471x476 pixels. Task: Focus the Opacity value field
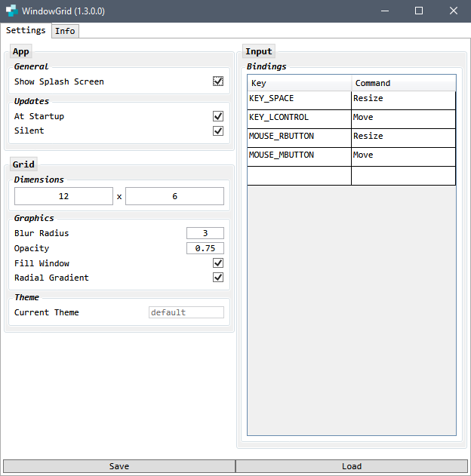pos(205,248)
